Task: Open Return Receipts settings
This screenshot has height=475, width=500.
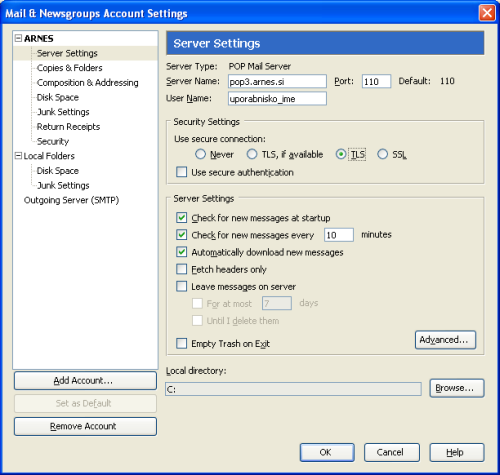Action: [x=68, y=127]
